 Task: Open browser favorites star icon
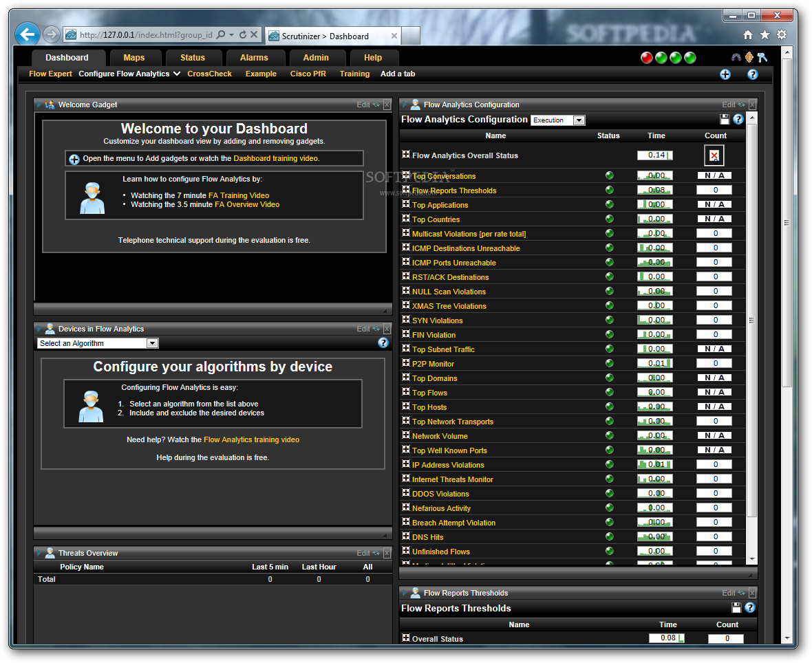[x=765, y=34]
